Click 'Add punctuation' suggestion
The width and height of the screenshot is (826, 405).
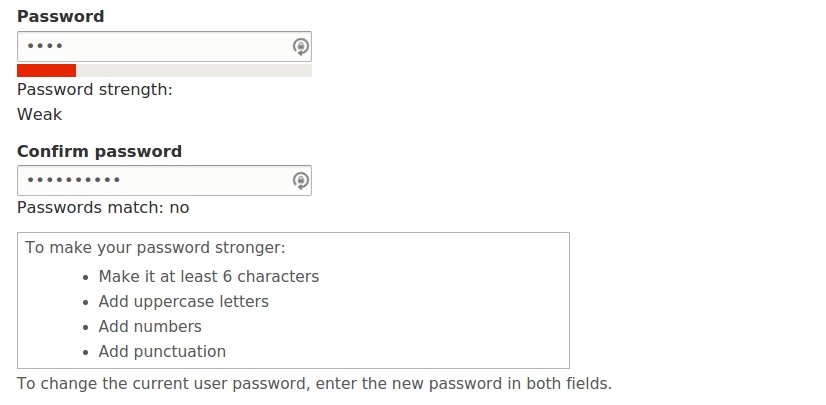[162, 351]
